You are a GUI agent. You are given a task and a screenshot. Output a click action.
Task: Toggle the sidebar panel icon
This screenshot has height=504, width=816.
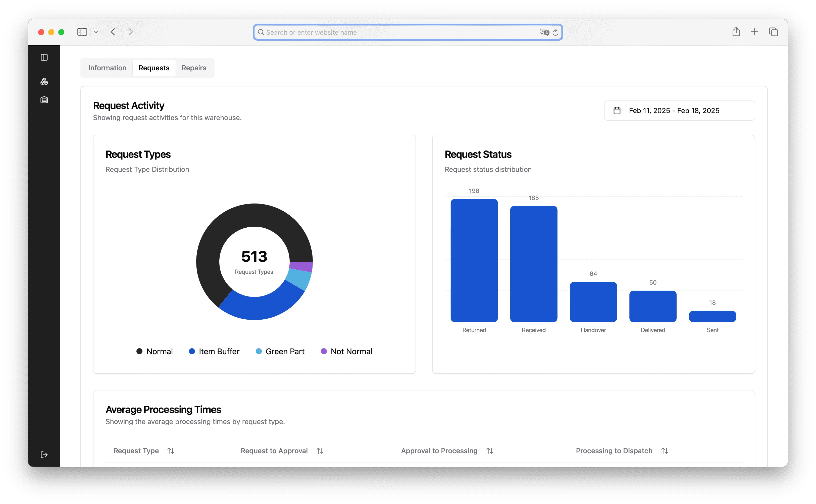[44, 57]
